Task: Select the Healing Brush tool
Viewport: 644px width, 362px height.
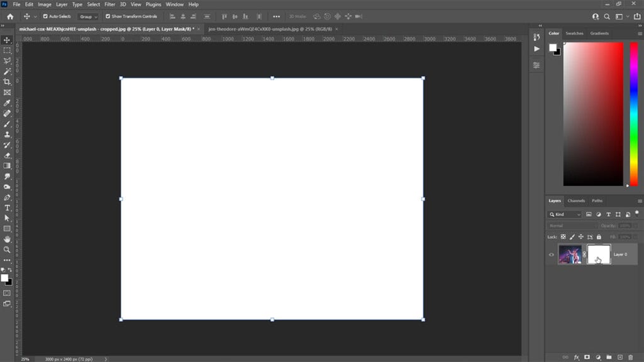Action: tap(8, 112)
